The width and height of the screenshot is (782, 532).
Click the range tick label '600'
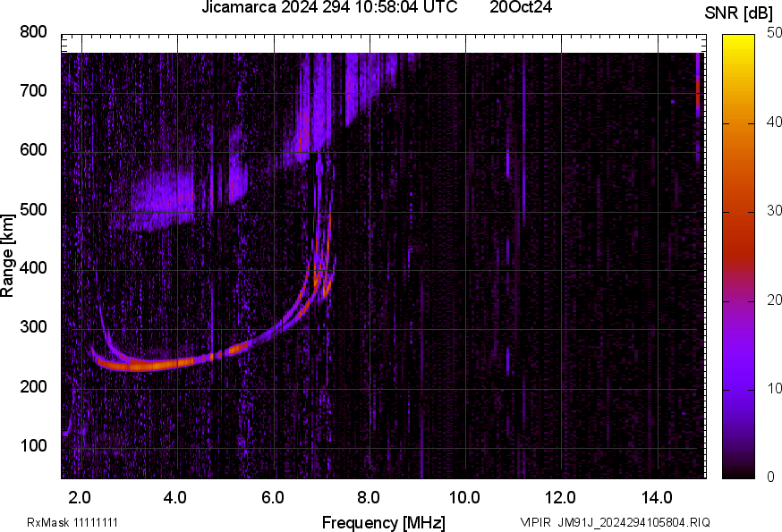click(33, 150)
